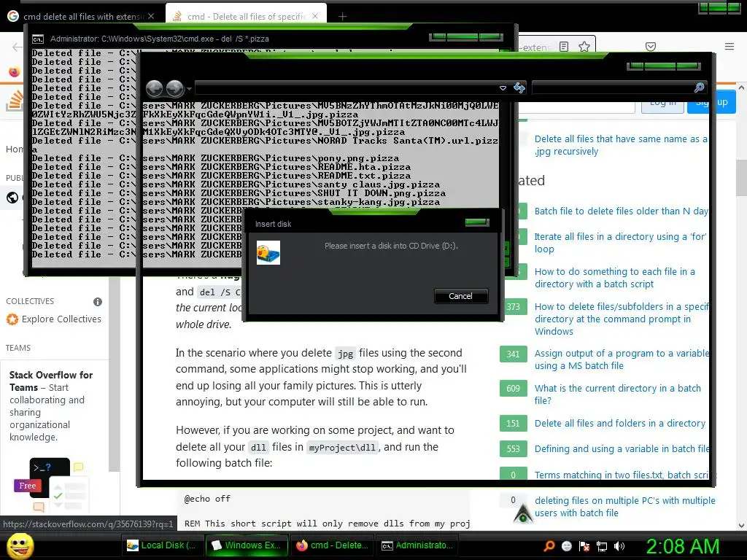Switch to Administrator cmd taskbar button
Screen dimensions: 747x560
(x=417, y=545)
